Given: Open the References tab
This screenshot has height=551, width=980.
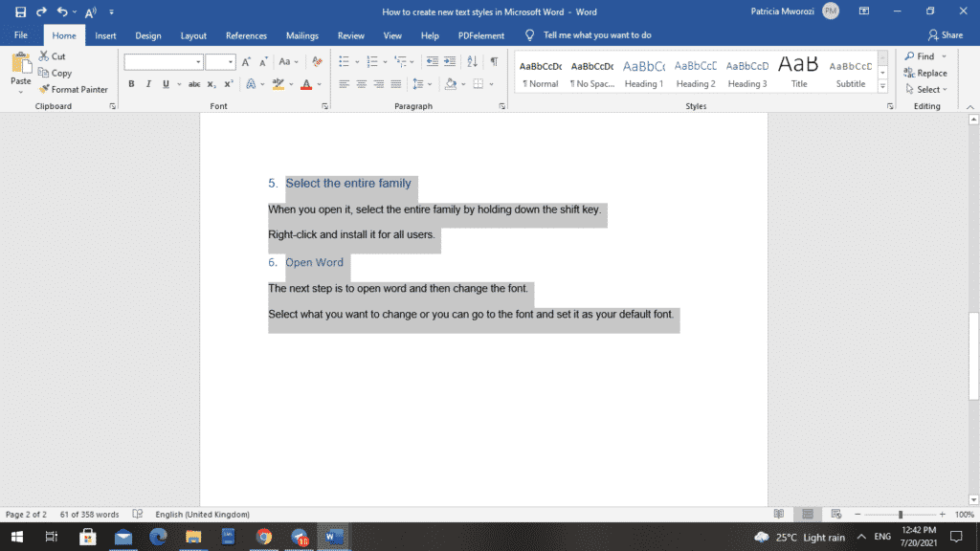Looking at the screenshot, I should pyautogui.click(x=246, y=35).
